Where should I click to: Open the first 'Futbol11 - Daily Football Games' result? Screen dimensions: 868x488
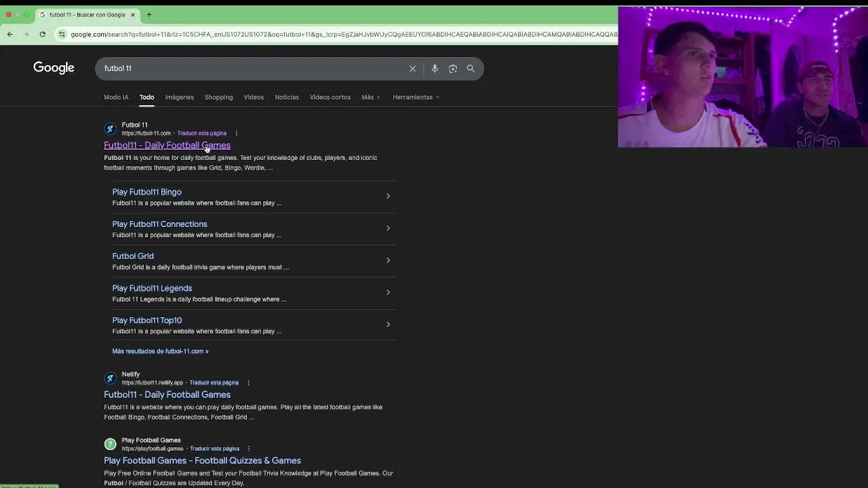(167, 145)
